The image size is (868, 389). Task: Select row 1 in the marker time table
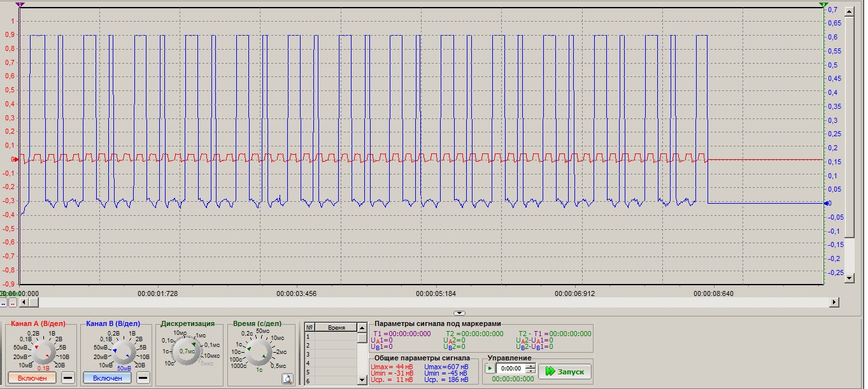(x=331, y=336)
